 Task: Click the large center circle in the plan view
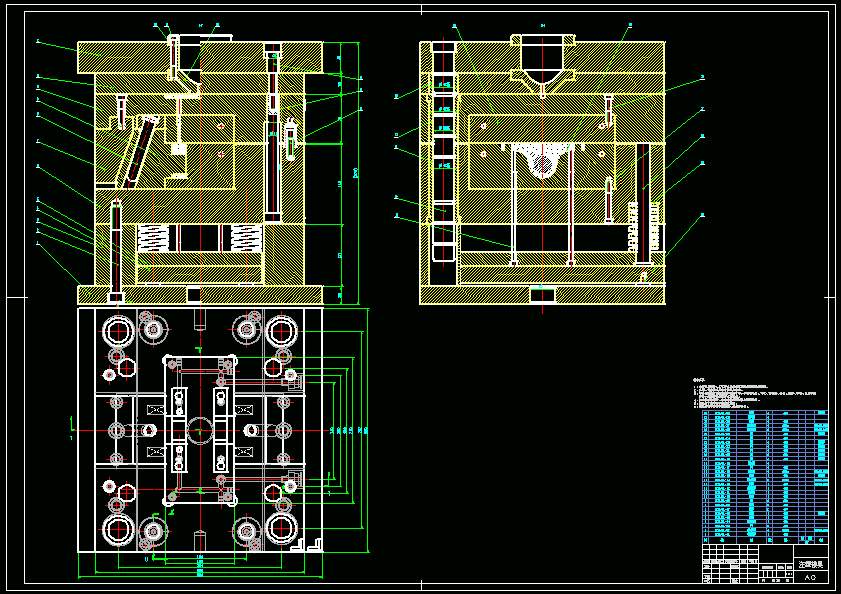[200, 430]
